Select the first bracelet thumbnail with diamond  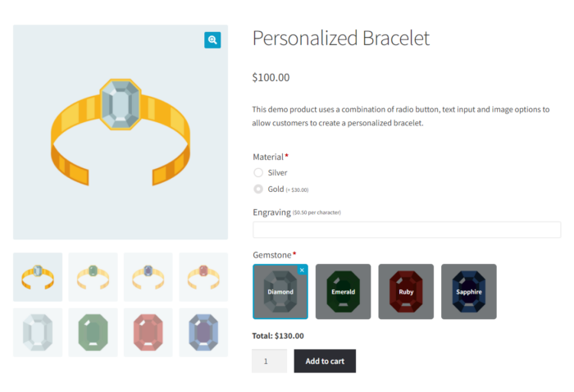click(x=38, y=277)
